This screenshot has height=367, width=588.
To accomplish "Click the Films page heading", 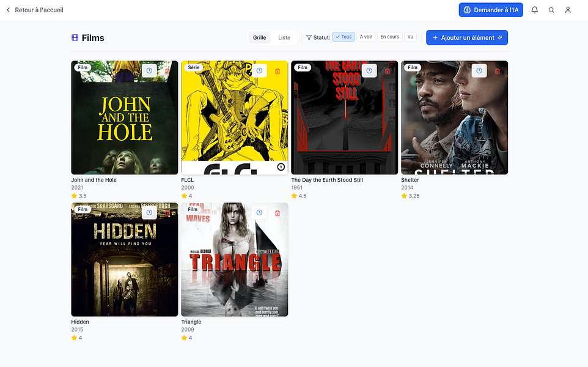I will 93,38.
